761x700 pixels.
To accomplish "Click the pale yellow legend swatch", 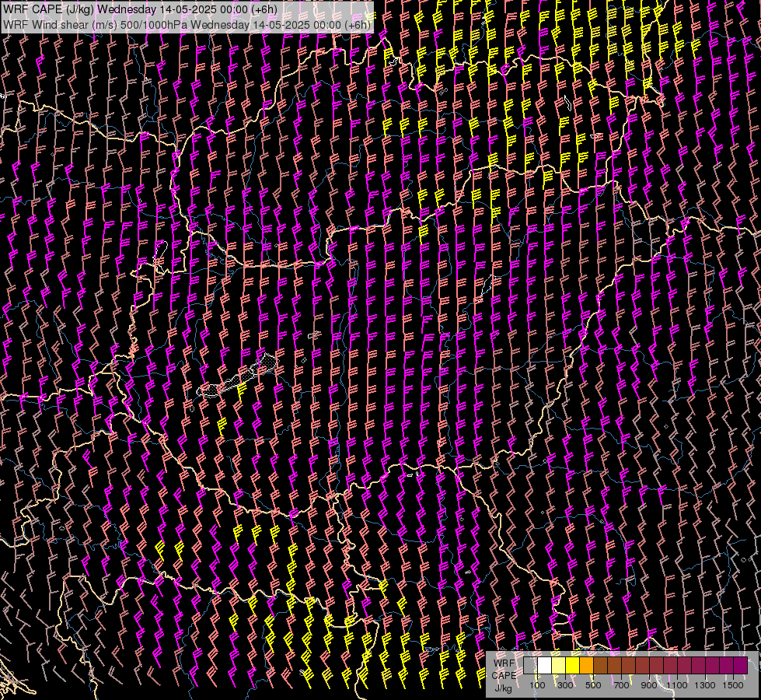I will (559, 665).
